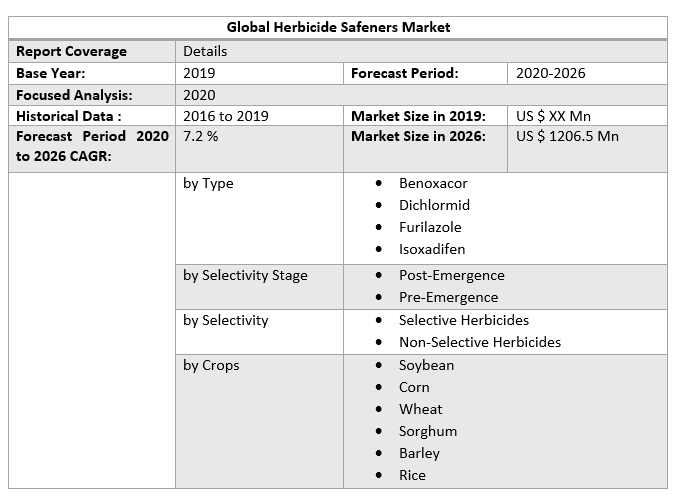
Task: Select the Benoxacor list item
Action: [x=432, y=184]
